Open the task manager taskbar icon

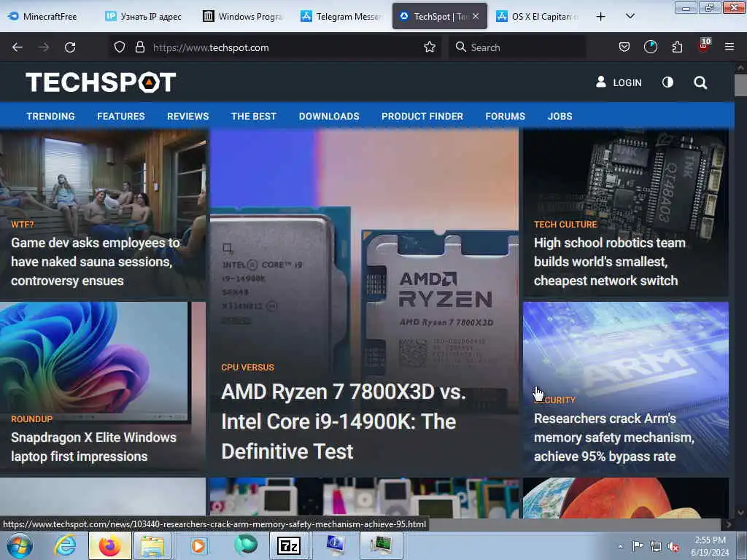point(381,545)
